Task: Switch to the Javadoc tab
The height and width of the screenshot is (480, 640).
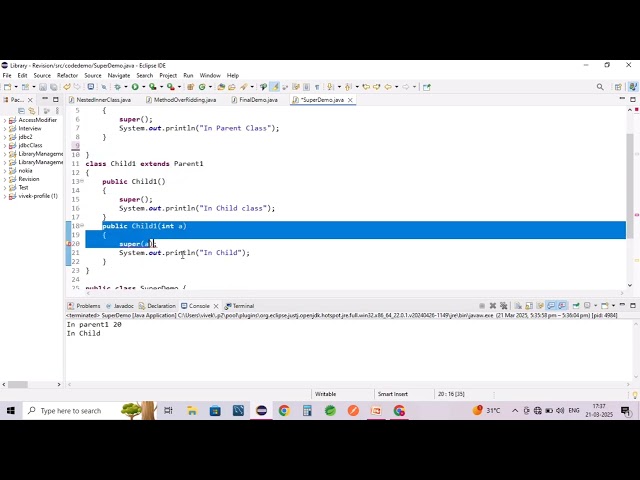Action: [120, 306]
